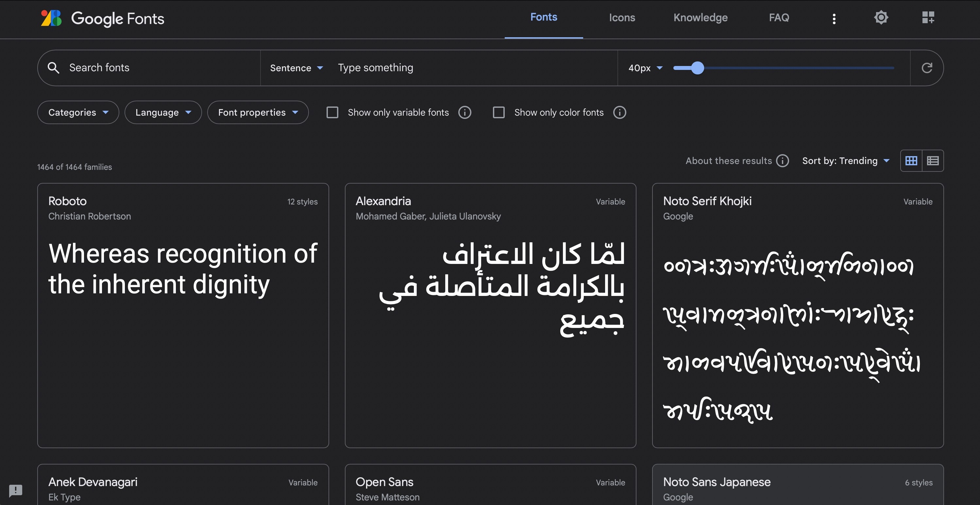Click the info icon beside variable fonts

pos(465,113)
